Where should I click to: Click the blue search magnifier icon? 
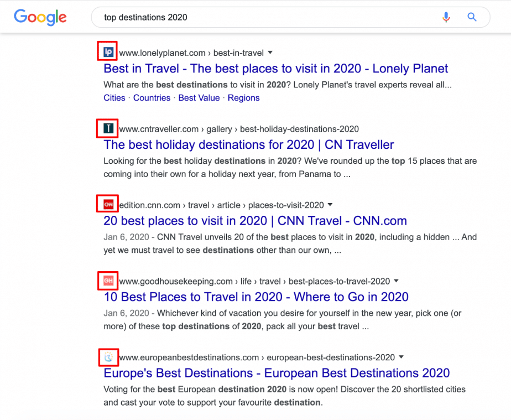[472, 17]
